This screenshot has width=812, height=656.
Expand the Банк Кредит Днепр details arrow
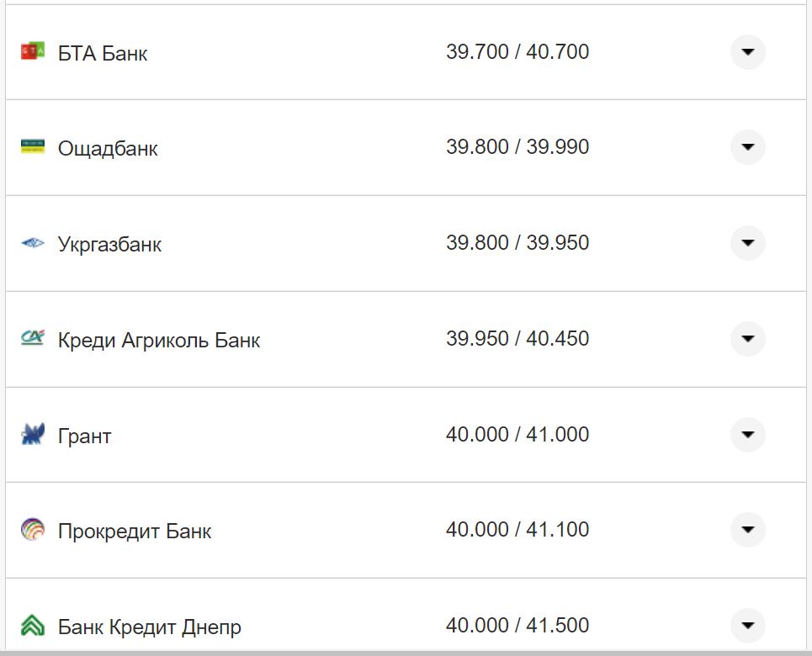(747, 626)
